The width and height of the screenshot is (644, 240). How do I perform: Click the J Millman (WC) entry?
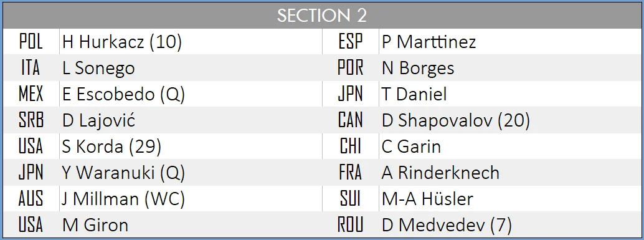pos(191,199)
